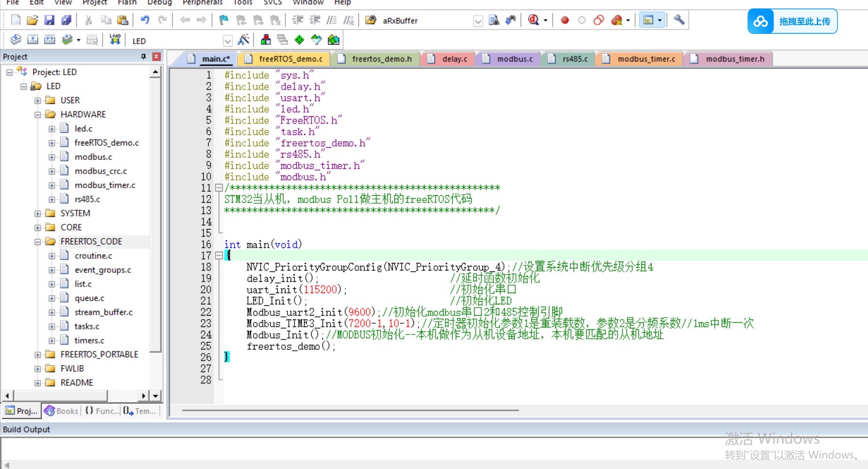This screenshot has width=868, height=469.
Task: Open Manage Run-Time Environment
Action: click(x=300, y=40)
